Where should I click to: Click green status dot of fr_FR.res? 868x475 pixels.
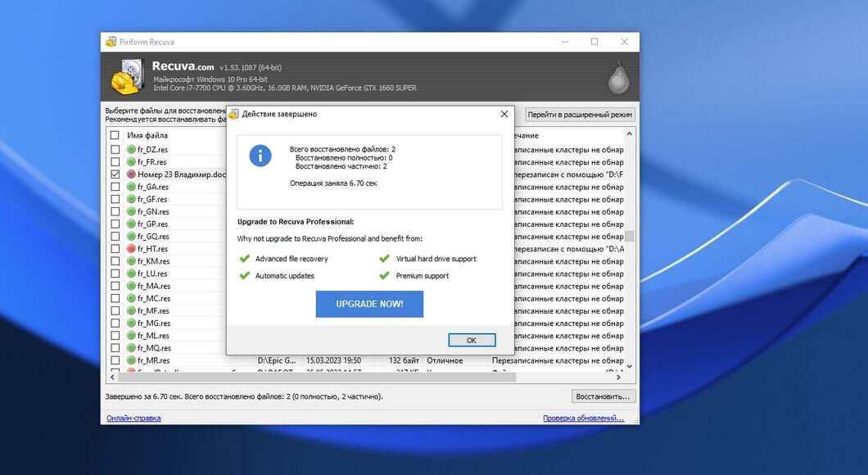pos(131,161)
